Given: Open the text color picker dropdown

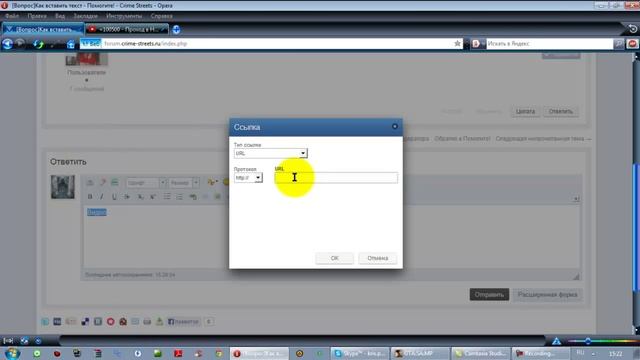Looking at the screenshot, I should 213,182.
